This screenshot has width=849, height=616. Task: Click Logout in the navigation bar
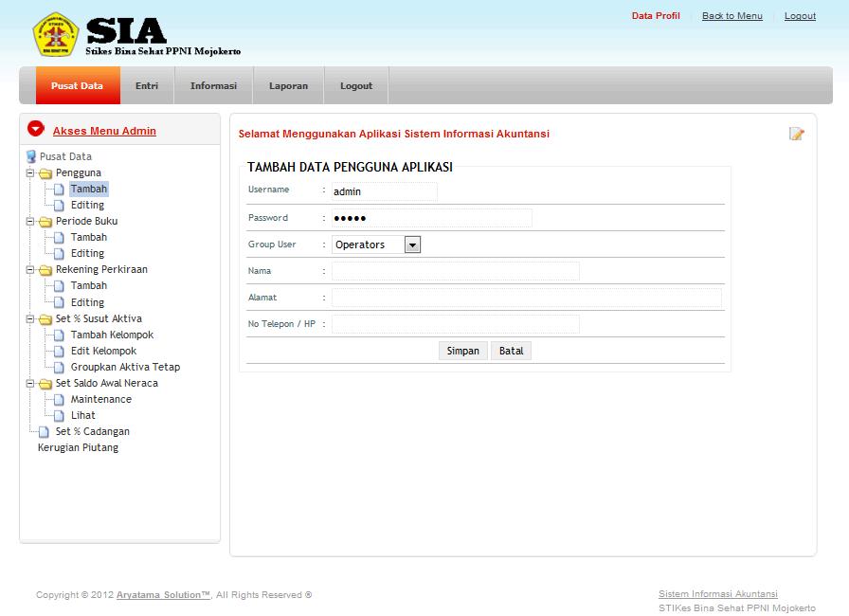(355, 85)
